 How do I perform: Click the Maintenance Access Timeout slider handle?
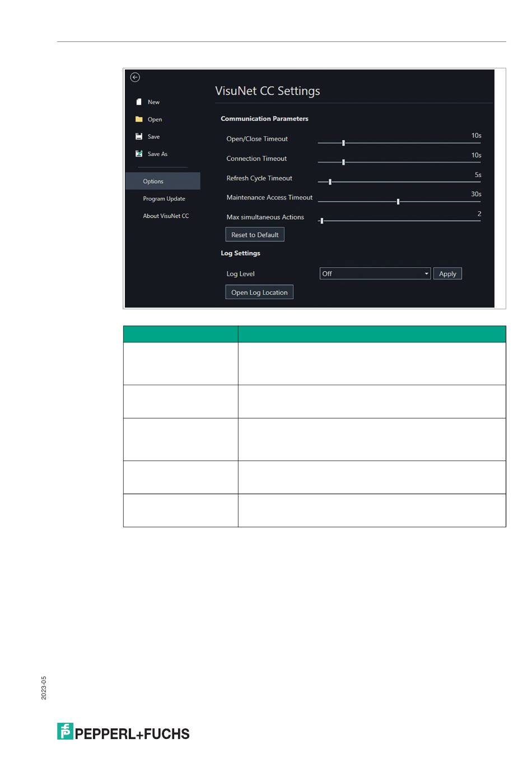pos(398,202)
